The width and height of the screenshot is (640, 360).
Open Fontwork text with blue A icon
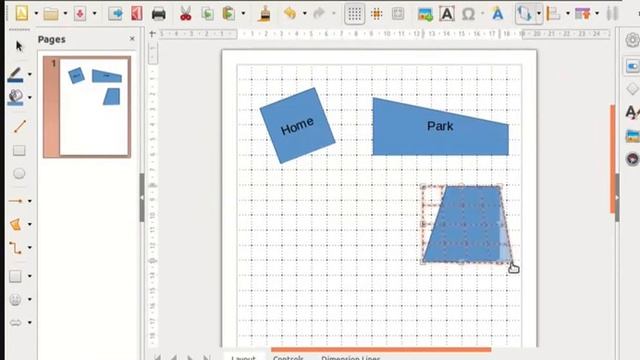(x=498, y=14)
